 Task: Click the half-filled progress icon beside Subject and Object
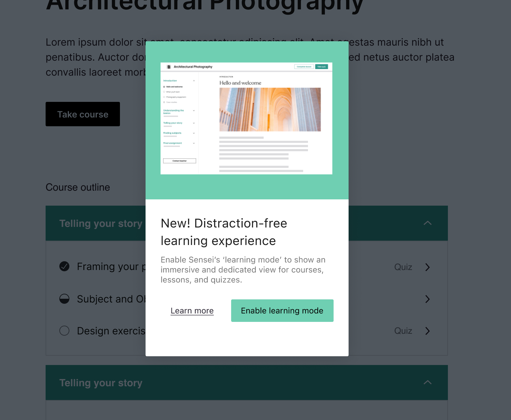click(x=64, y=299)
